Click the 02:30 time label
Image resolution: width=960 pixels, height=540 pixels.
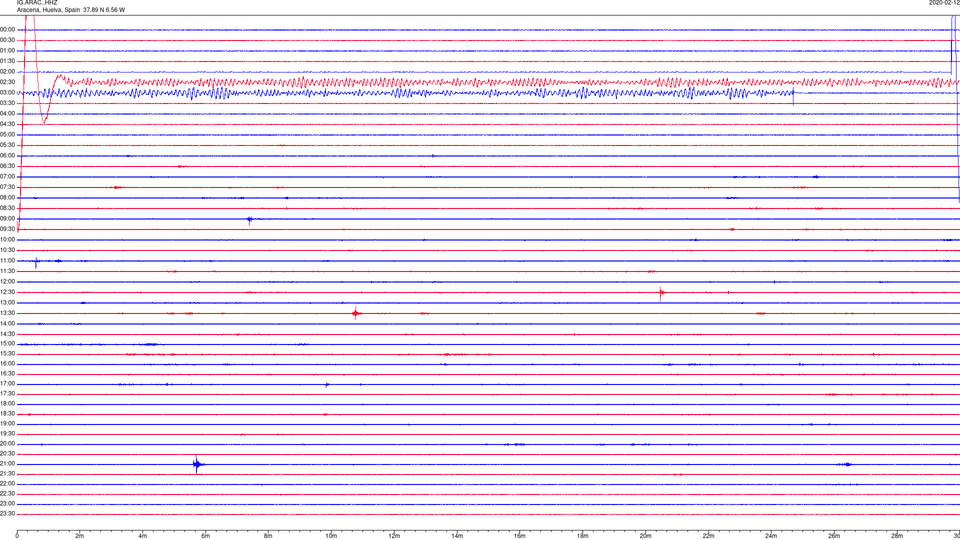(7, 82)
